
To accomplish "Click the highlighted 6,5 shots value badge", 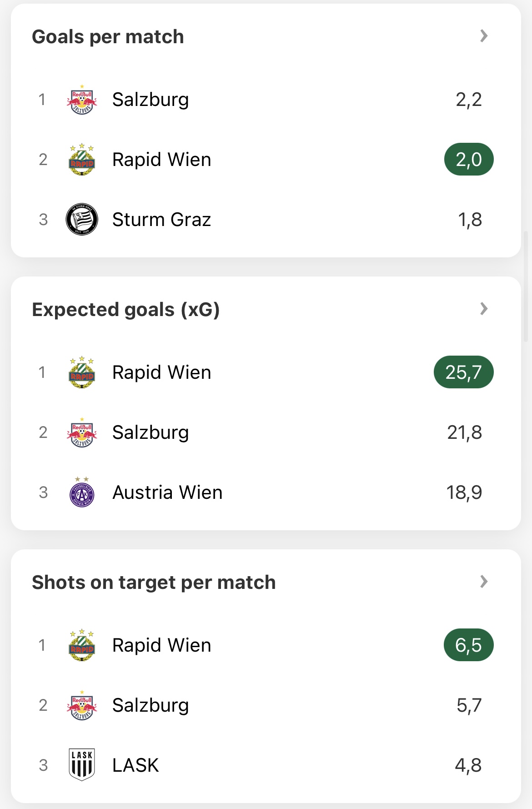I will 468,645.
